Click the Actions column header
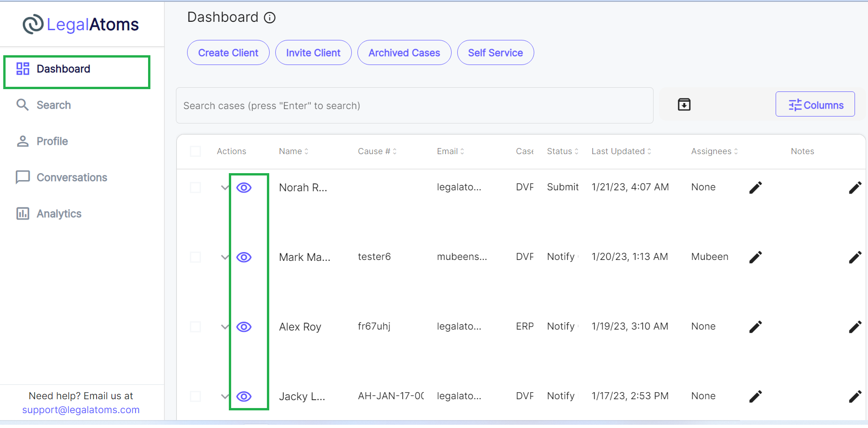Image resolution: width=868 pixels, height=428 pixels. point(232,151)
